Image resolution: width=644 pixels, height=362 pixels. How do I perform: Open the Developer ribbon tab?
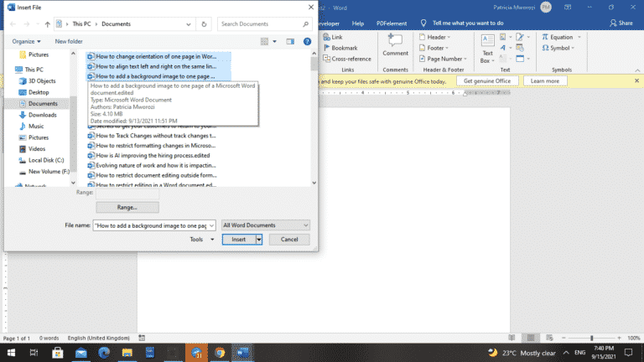[x=329, y=23]
